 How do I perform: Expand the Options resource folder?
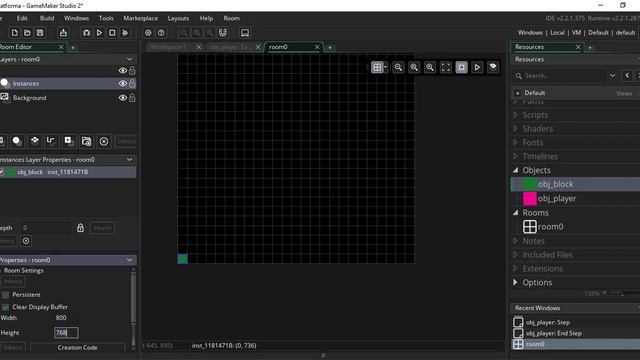pyautogui.click(x=516, y=282)
